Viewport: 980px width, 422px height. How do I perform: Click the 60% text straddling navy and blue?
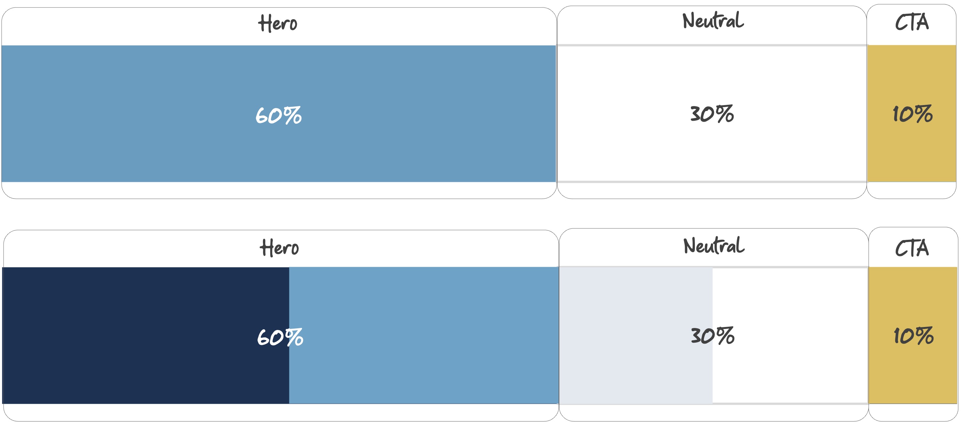pyautogui.click(x=280, y=337)
